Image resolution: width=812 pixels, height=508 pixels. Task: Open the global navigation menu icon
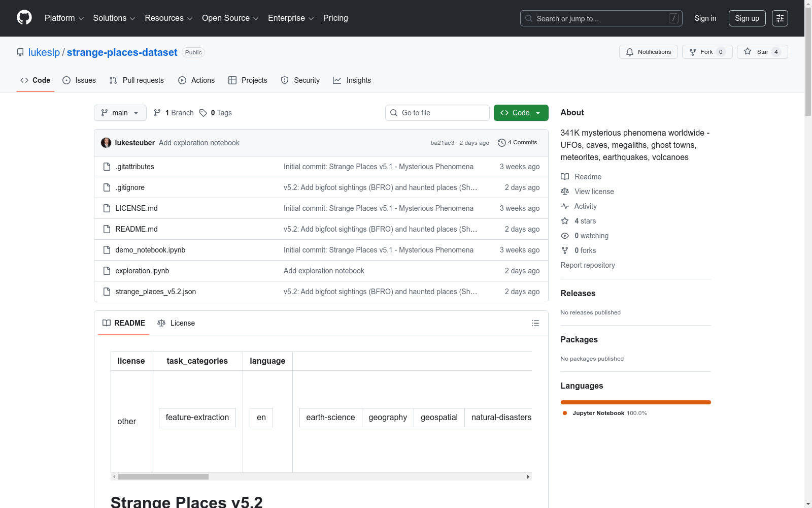780,18
